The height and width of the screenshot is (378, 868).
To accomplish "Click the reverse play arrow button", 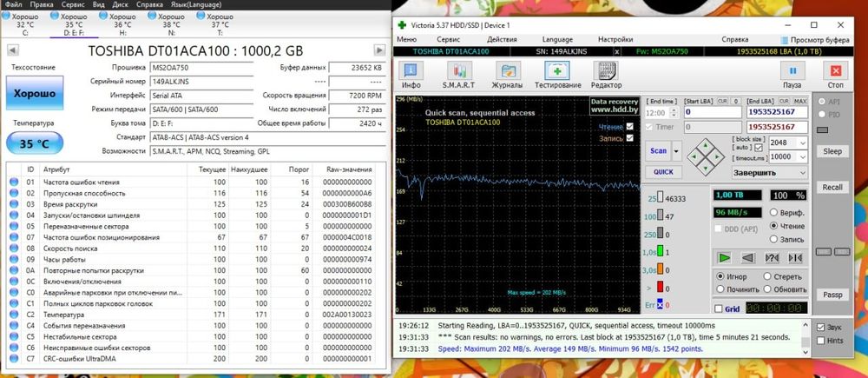I will pyautogui.click(x=748, y=258).
